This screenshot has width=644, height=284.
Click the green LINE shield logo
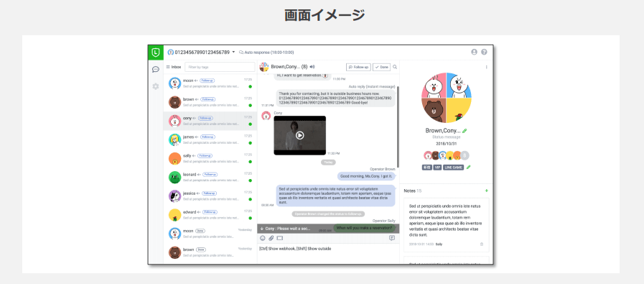point(155,52)
